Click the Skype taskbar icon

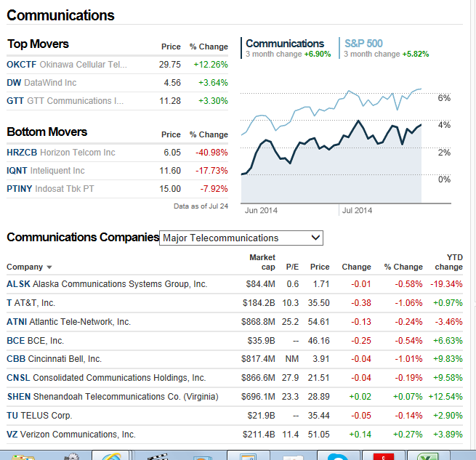(x=338, y=456)
